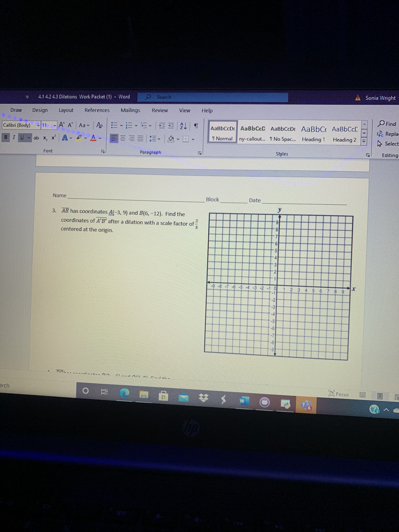Viewport: 399px width, 532px height.
Task: Switch to Read Mode view
Action: click(x=362, y=395)
